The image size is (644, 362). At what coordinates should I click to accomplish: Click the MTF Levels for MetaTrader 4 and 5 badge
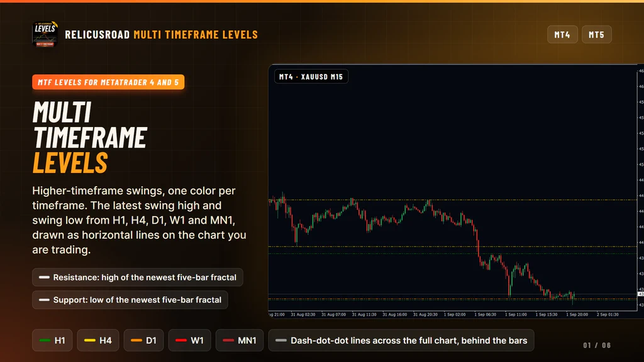tap(108, 82)
